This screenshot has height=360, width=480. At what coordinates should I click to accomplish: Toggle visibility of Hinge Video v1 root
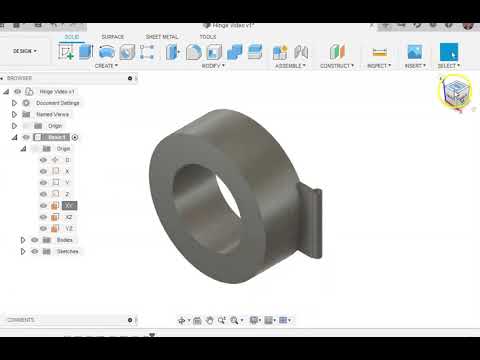pyautogui.click(x=18, y=91)
